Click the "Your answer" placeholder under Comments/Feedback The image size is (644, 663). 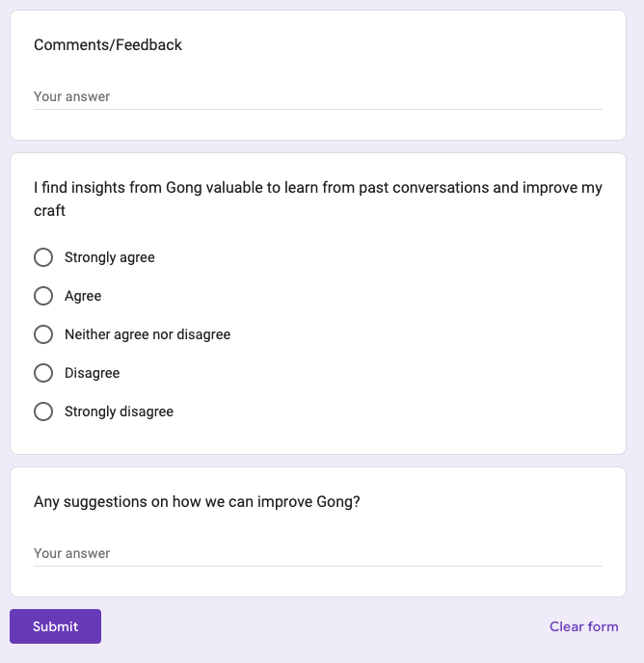click(x=72, y=96)
